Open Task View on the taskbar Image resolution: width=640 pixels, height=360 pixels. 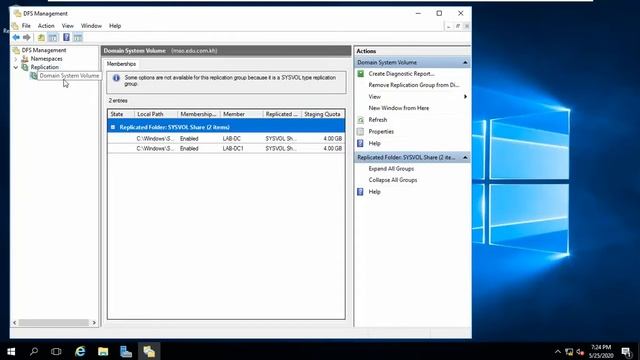(56, 351)
